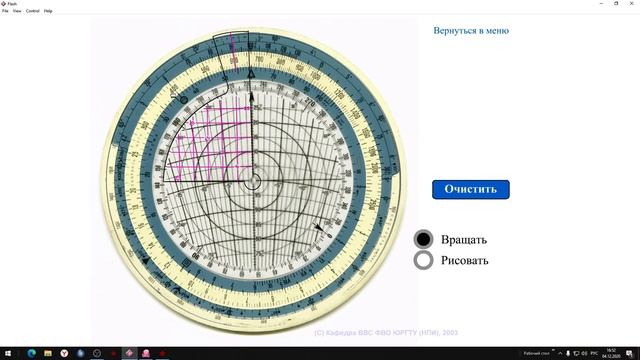Click the system tray overflow chevron
This screenshot has width=640, height=360.
pyautogui.click(x=560, y=353)
